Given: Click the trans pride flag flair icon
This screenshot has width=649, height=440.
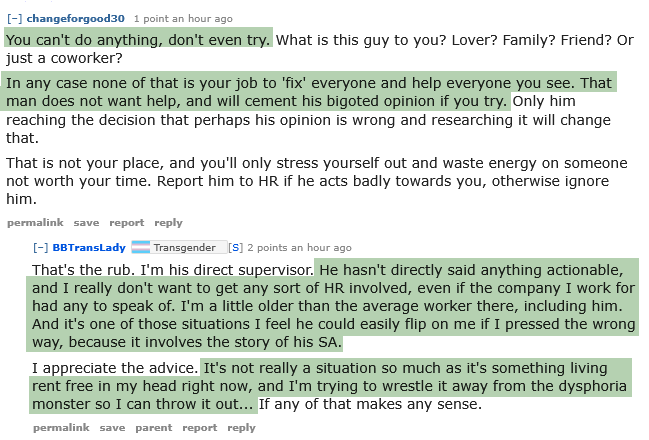Looking at the screenshot, I should (x=141, y=247).
